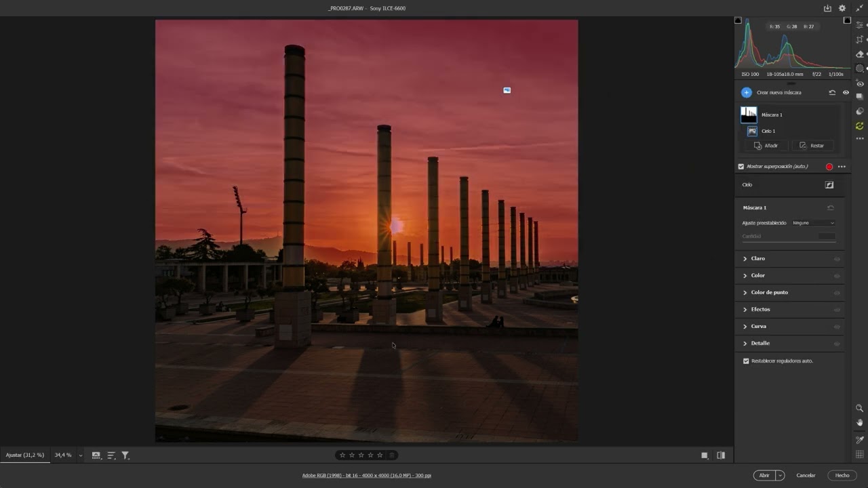The width and height of the screenshot is (868, 488).
Task: Uncheck Restablecer reguladores auto. checkbox
Action: [x=746, y=361]
